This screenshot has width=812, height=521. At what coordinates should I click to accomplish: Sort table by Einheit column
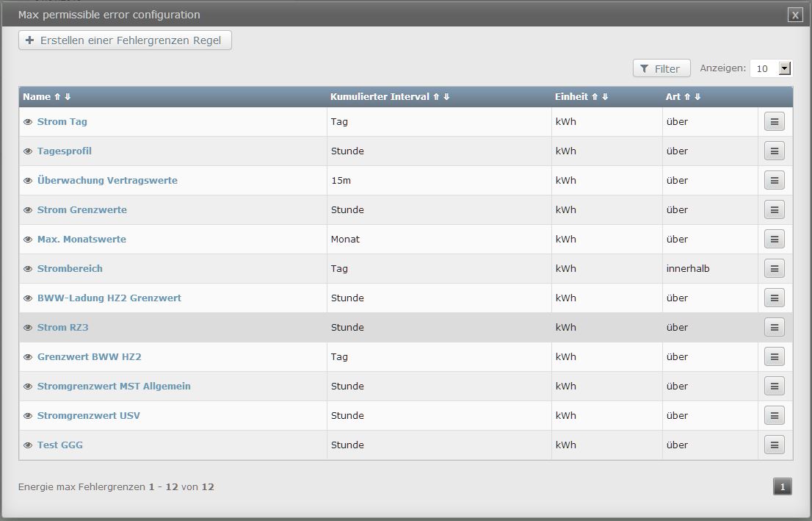[581, 96]
